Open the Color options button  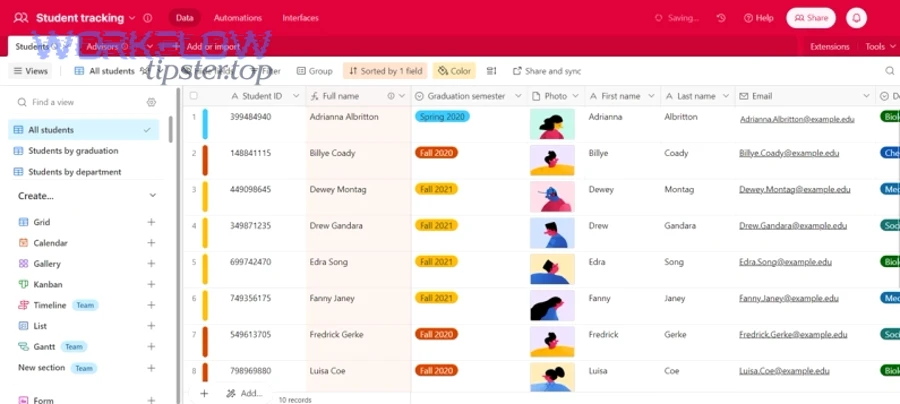click(x=454, y=71)
